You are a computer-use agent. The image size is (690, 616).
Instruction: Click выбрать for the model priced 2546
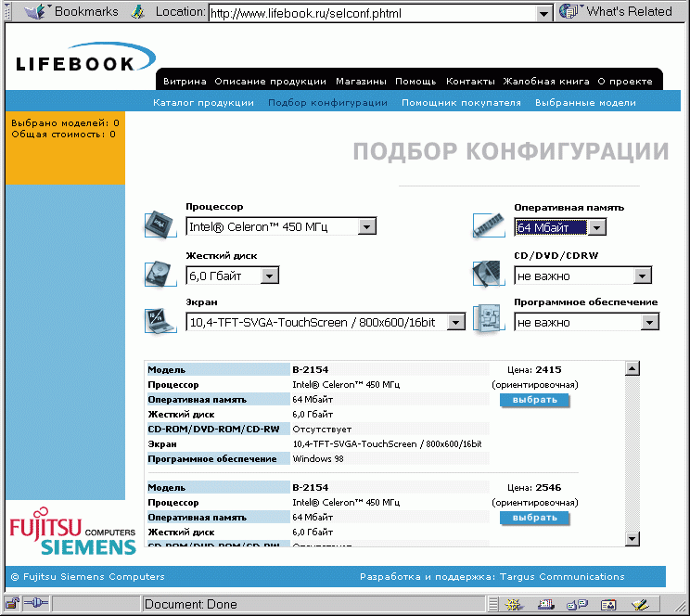(535, 518)
